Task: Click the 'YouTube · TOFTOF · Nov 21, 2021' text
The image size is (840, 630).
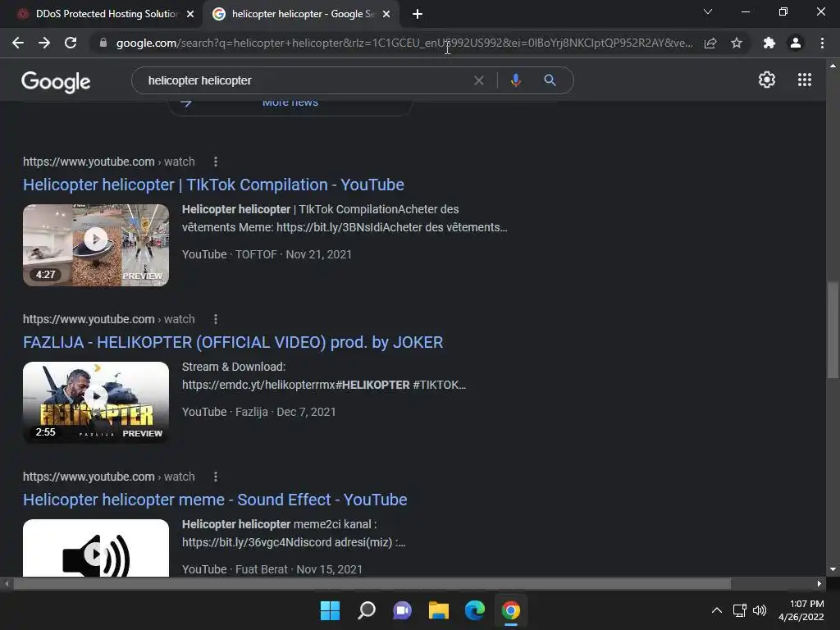Action: [267, 254]
